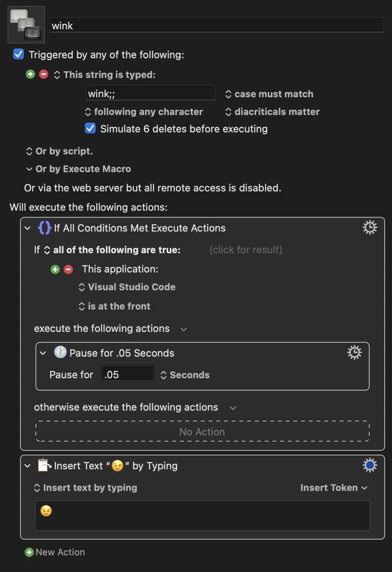392x572 pixels.
Task: Add a new trigger with the green plus
Action: (30, 74)
